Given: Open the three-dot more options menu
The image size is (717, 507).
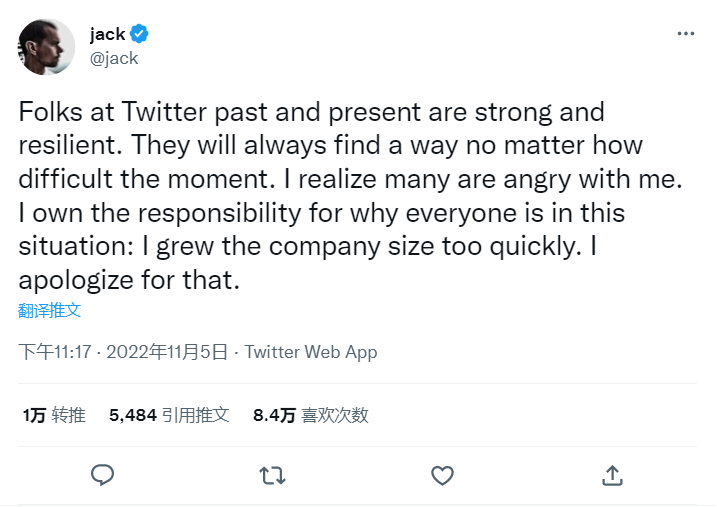Looking at the screenshot, I should tap(685, 33).
